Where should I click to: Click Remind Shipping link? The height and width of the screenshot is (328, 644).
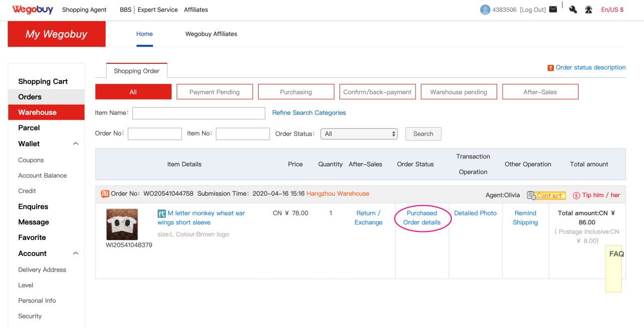[525, 218]
